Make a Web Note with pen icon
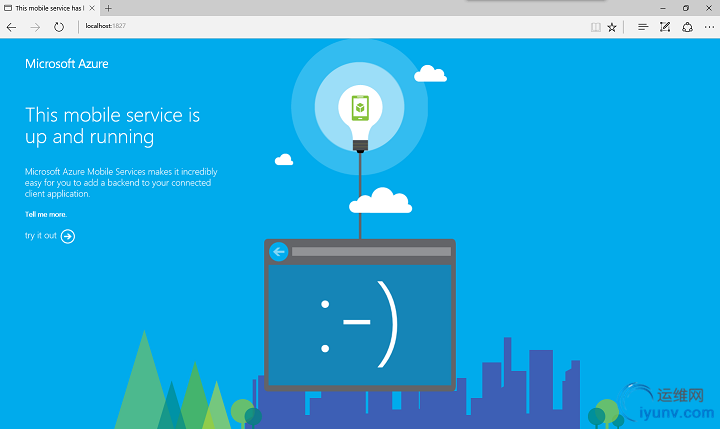 point(665,27)
